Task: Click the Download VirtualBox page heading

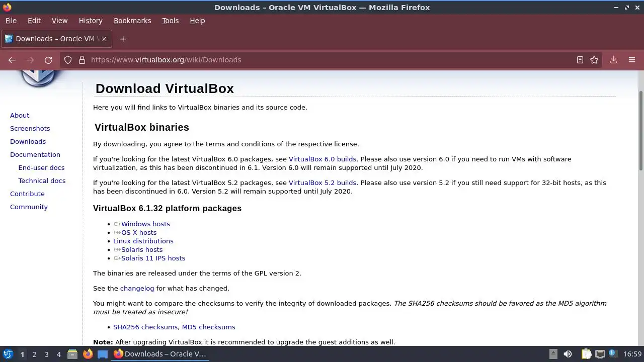Action: click(x=165, y=88)
